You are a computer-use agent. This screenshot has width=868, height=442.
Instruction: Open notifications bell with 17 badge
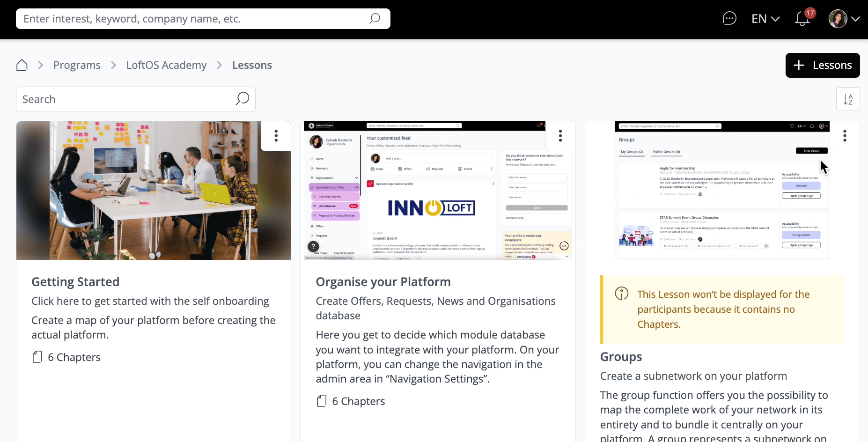point(802,19)
